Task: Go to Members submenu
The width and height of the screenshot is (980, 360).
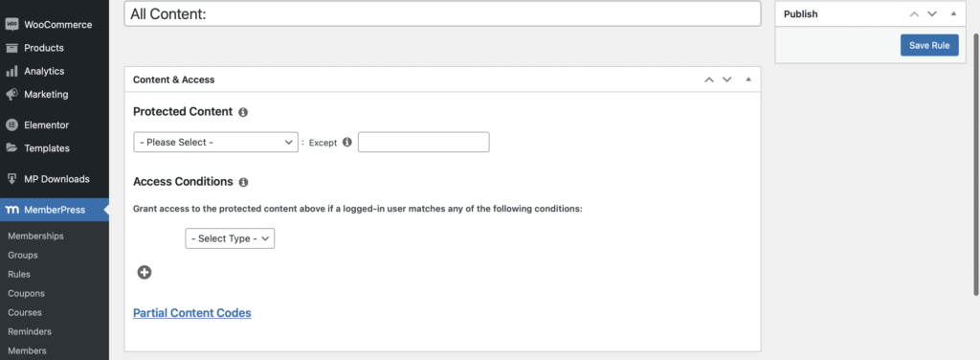Action: point(27,350)
